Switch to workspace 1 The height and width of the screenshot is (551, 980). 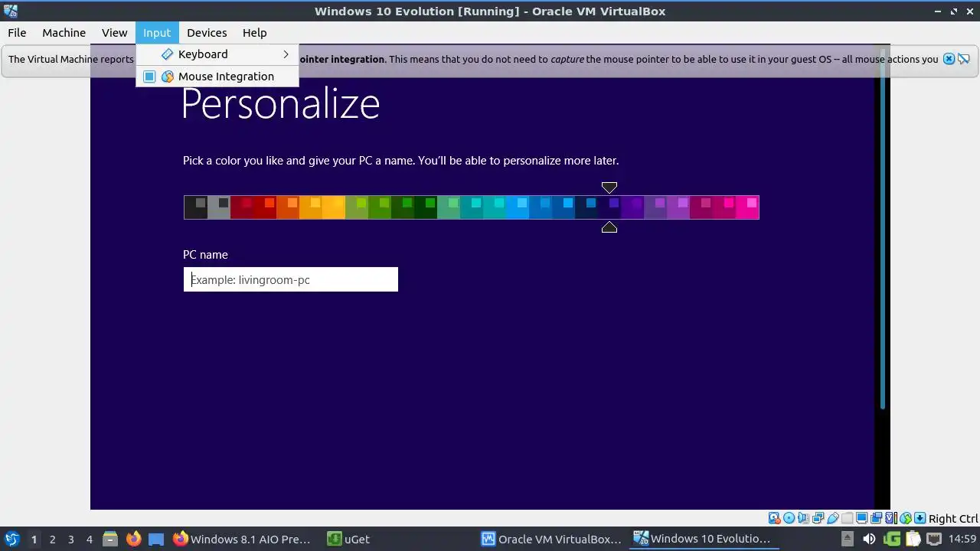(34, 540)
